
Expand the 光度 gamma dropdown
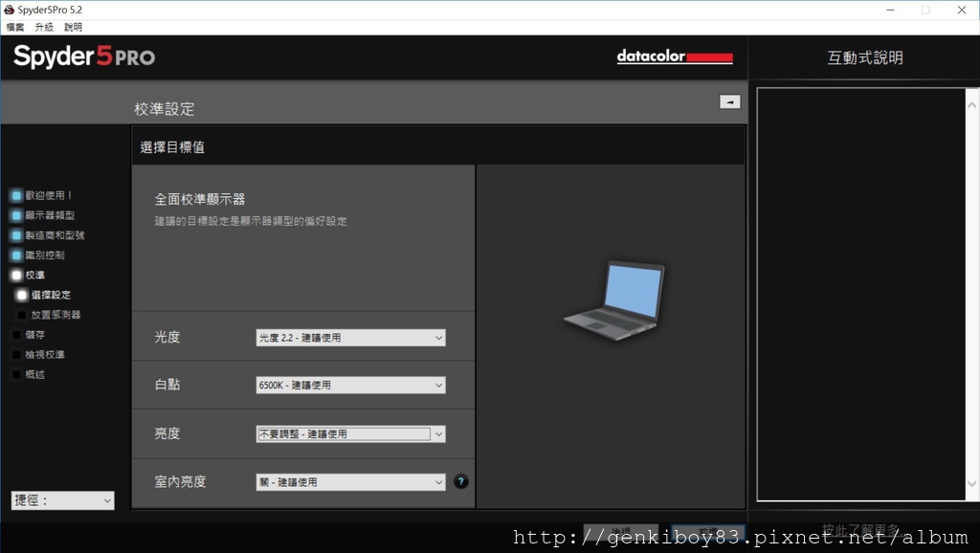(350, 338)
